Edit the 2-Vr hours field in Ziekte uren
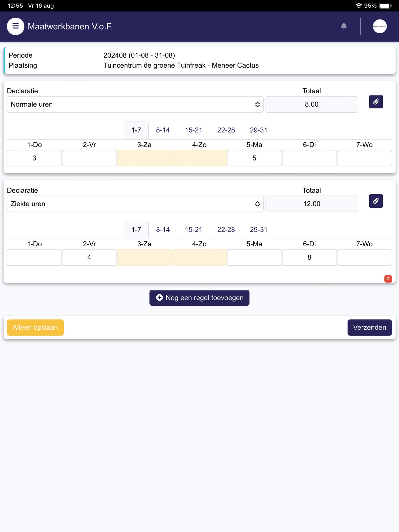This screenshot has width=399, height=532. (89, 257)
